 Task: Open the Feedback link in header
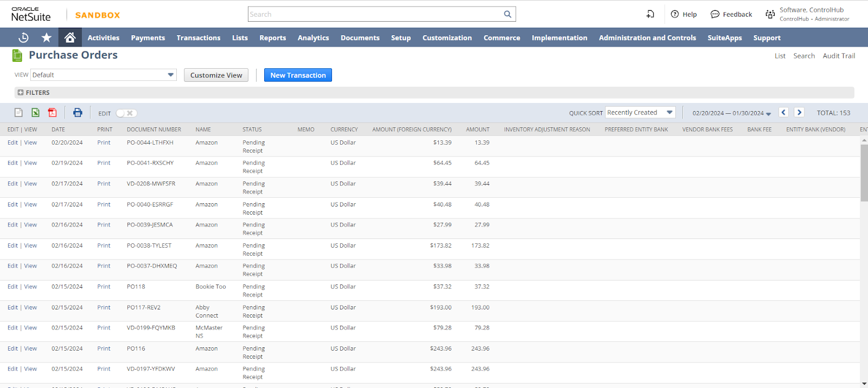pos(731,14)
